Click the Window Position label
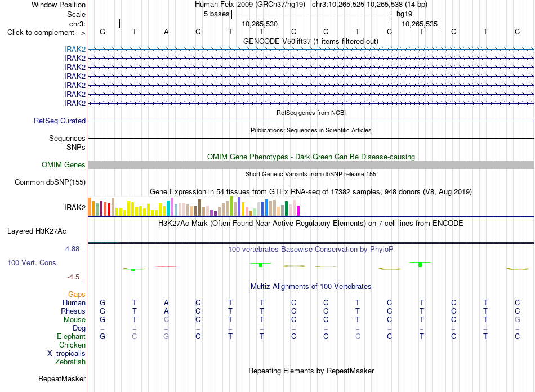Screen dimensions: 535x392 click(59, 5)
